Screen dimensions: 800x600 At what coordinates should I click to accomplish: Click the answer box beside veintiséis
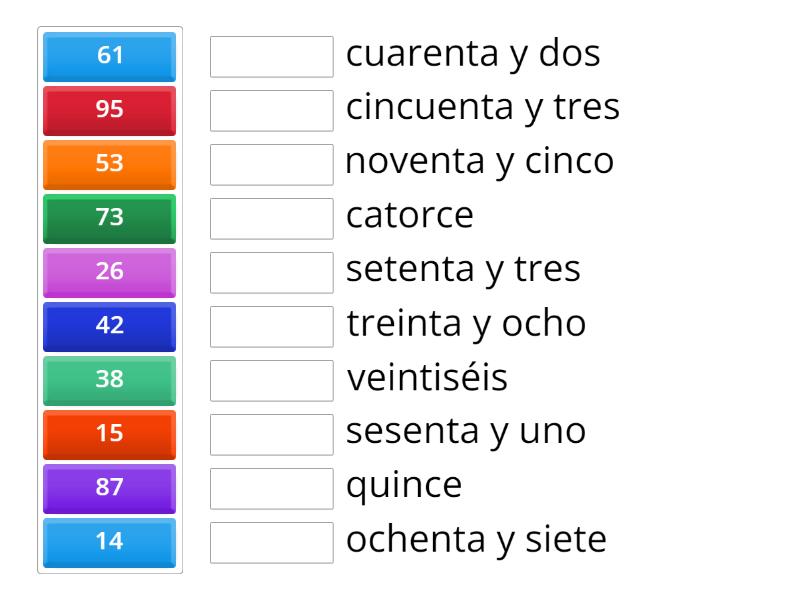271,380
